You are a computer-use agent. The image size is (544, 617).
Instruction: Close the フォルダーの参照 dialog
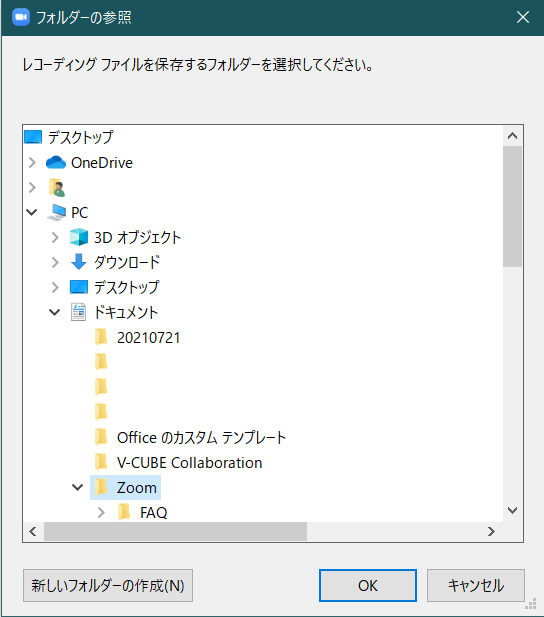click(523, 17)
